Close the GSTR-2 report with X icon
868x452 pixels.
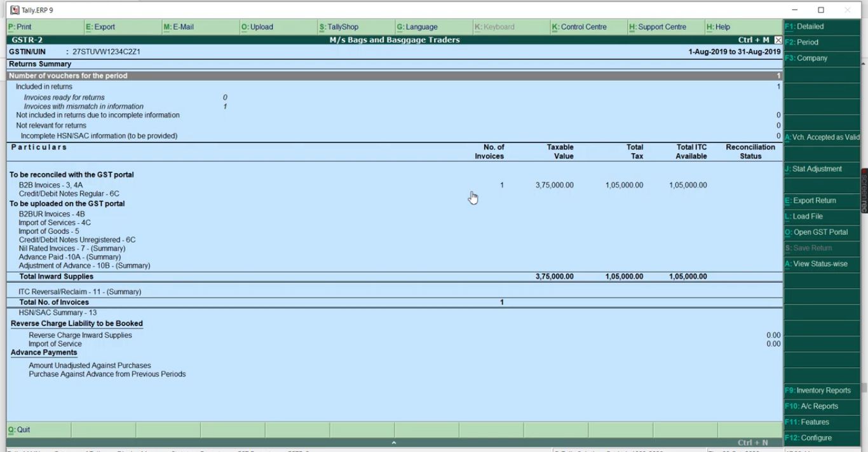click(x=778, y=40)
